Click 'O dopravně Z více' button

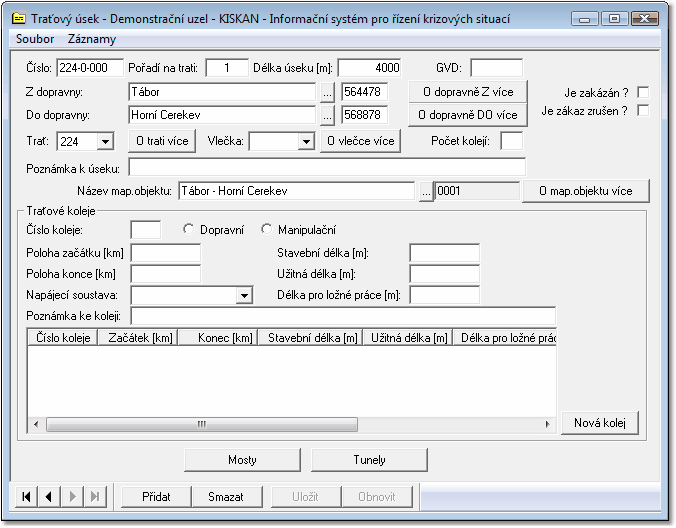468,92
